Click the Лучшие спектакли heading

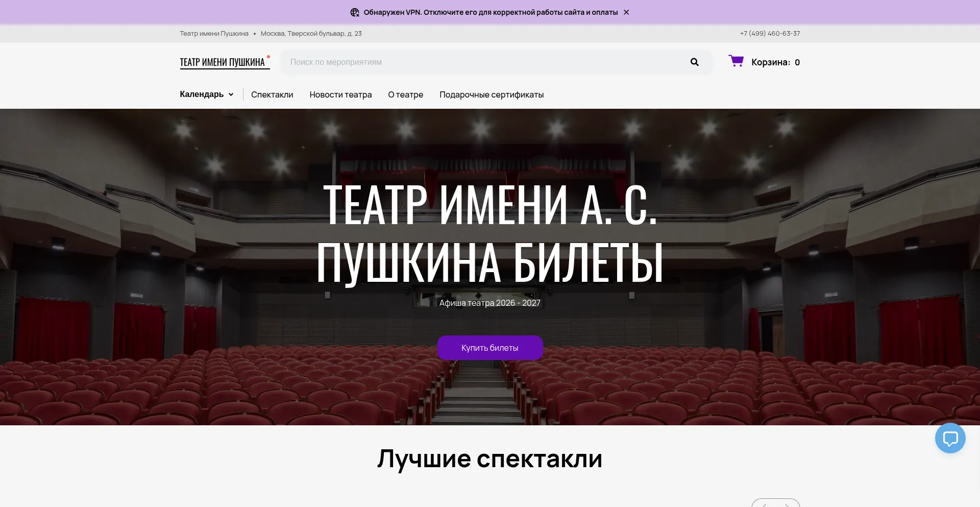pos(490,458)
